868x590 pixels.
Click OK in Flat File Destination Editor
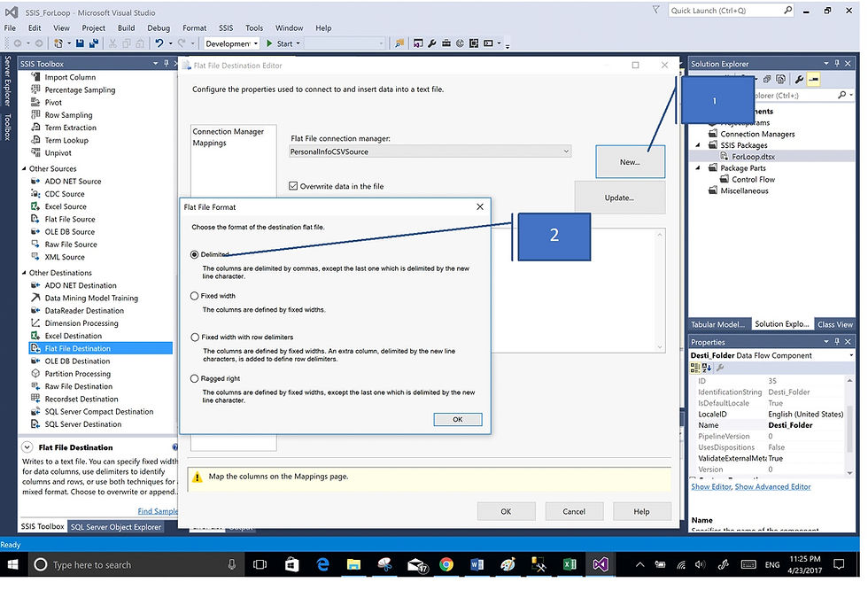[506, 511]
